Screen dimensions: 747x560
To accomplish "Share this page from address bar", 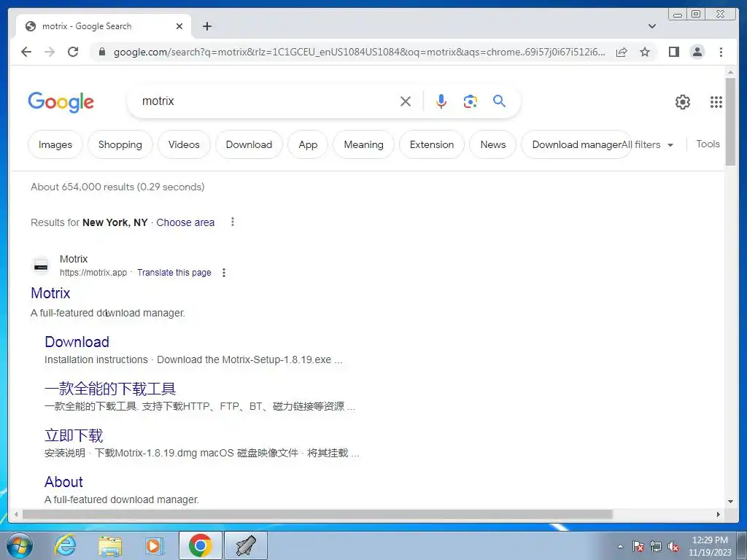I will (x=622, y=52).
